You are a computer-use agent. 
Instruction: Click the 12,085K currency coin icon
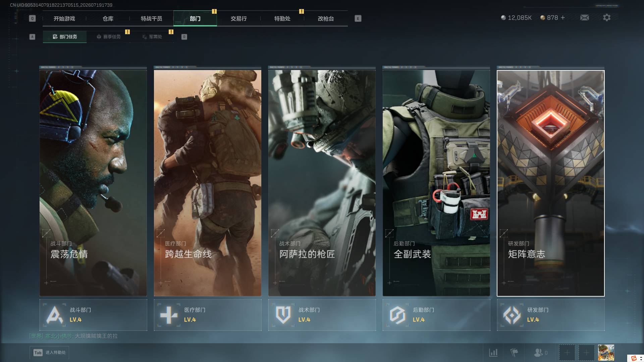pos(503,17)
